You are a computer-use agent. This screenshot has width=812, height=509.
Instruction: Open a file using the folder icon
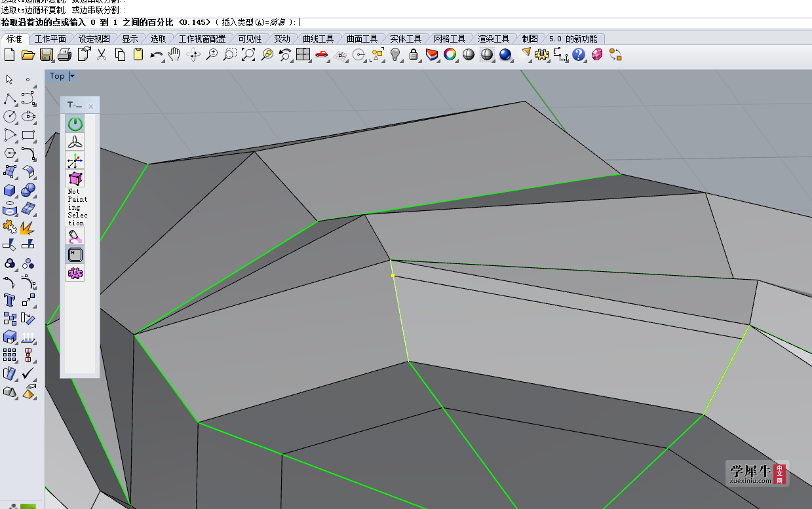pos(28,55)
